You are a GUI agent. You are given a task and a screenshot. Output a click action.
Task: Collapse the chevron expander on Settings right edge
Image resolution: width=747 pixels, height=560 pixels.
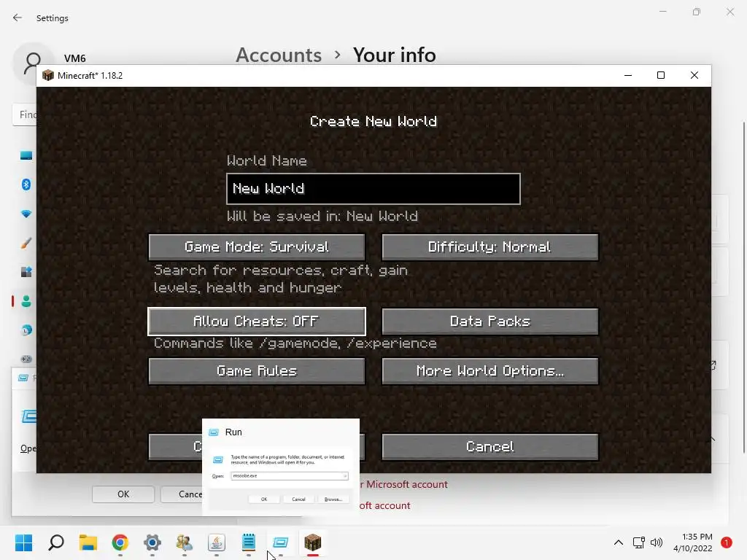pos(713,439)
